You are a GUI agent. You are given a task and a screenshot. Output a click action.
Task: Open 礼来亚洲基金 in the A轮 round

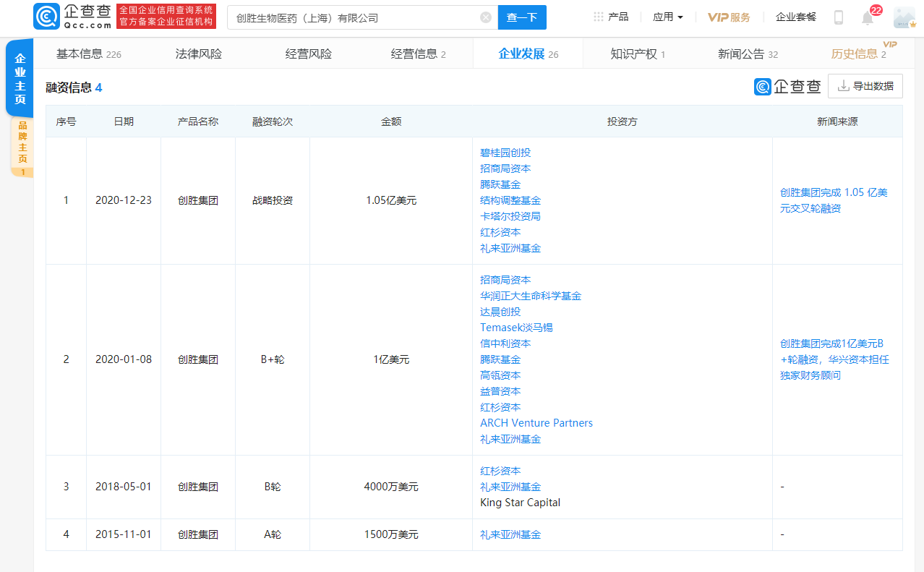(x=510, y=534)
